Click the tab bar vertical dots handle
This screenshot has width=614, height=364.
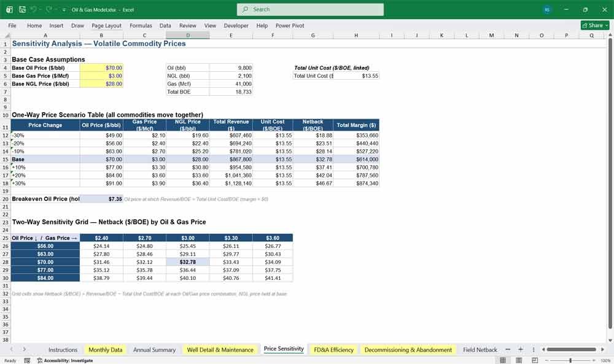click(534, 349)
